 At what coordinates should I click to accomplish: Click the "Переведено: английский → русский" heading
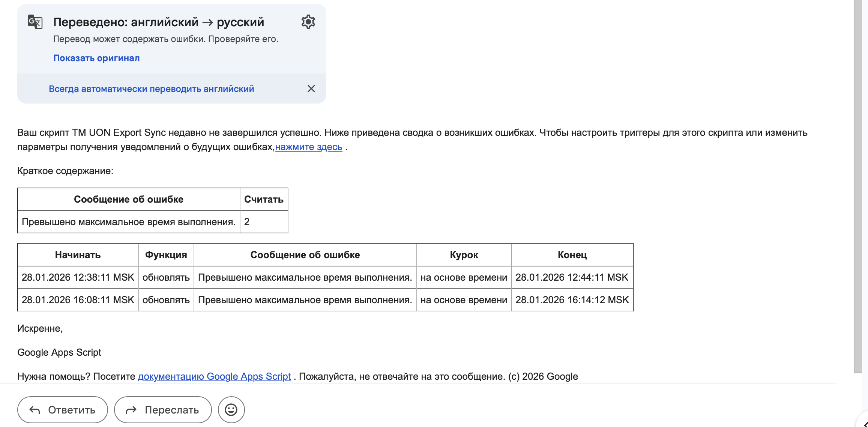159,22
